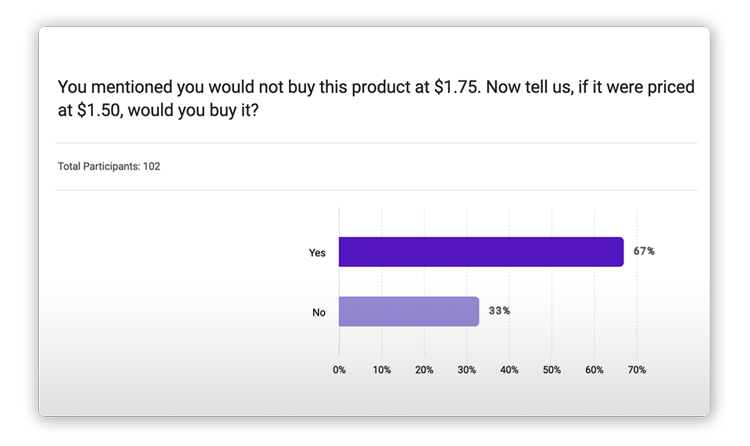Click the survey question heading text

pyautogui.click(x=375, y=99)
